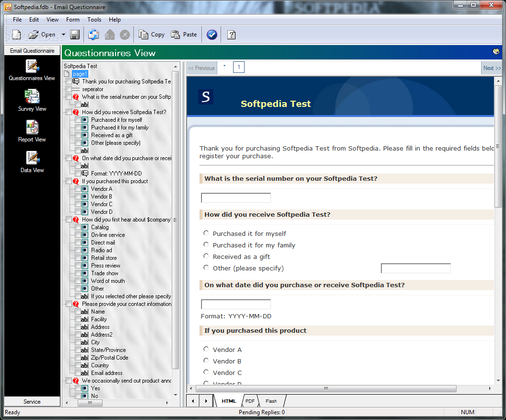Click the Service button in sidebar

[x=32, y=402]
